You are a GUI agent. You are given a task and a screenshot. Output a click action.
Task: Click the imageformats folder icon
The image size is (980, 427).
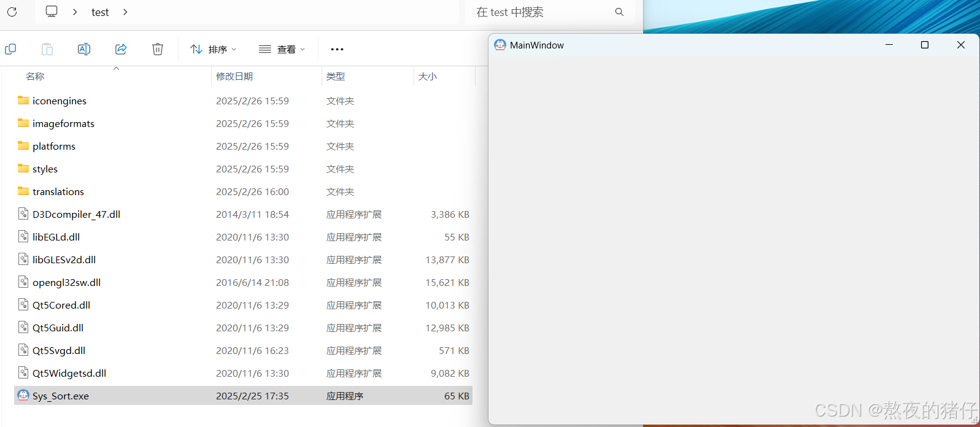coord(23,123)
